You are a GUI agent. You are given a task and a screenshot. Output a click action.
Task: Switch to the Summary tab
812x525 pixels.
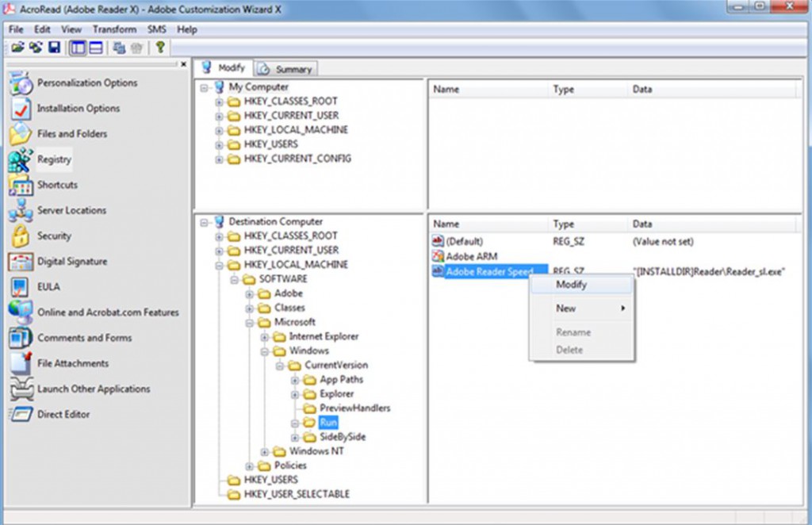click(x=286, y=69)
